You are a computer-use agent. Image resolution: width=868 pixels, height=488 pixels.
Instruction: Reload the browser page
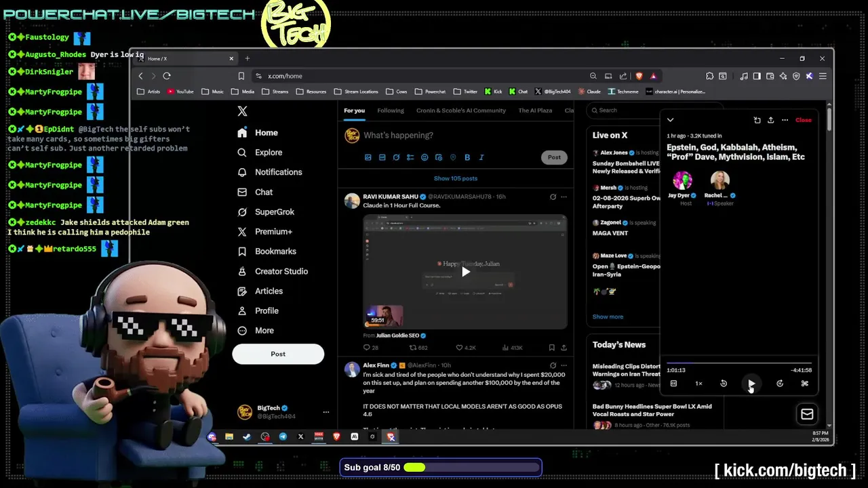click(x=167, y=76)
